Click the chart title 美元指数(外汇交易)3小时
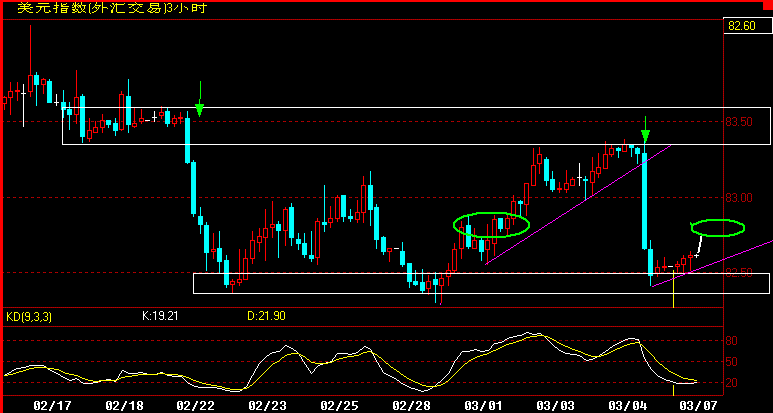This screenshot has height=413, width=773. pyautogui.click(x=112, y=8)
